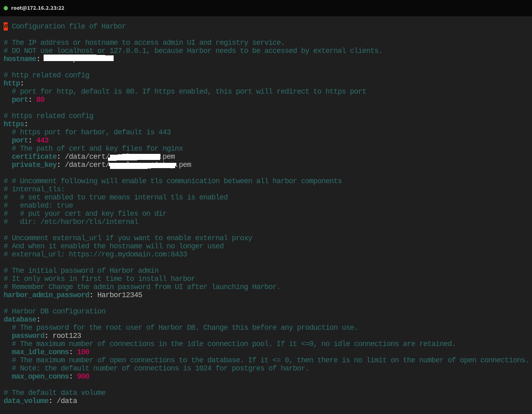Viewport: 532px width, 414px height.
Task: Click the data_volume value /data
Action: tap(67, 401)
